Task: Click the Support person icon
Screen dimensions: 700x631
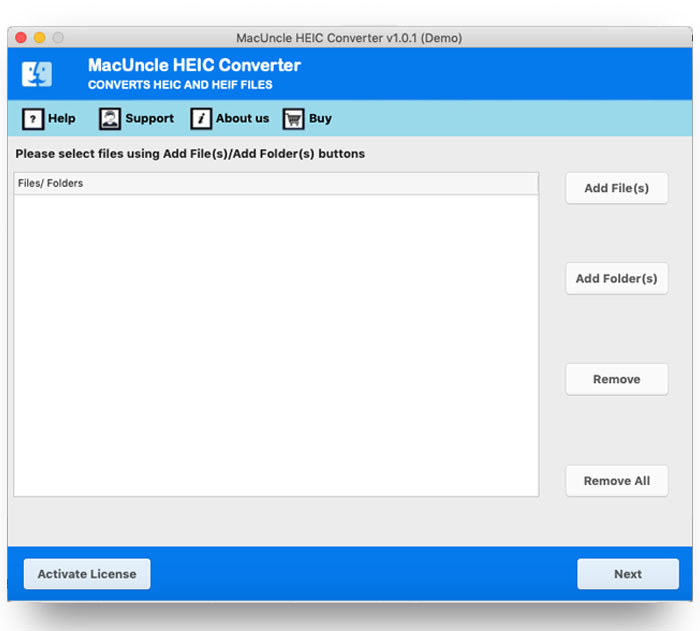Action: (110, 119)
